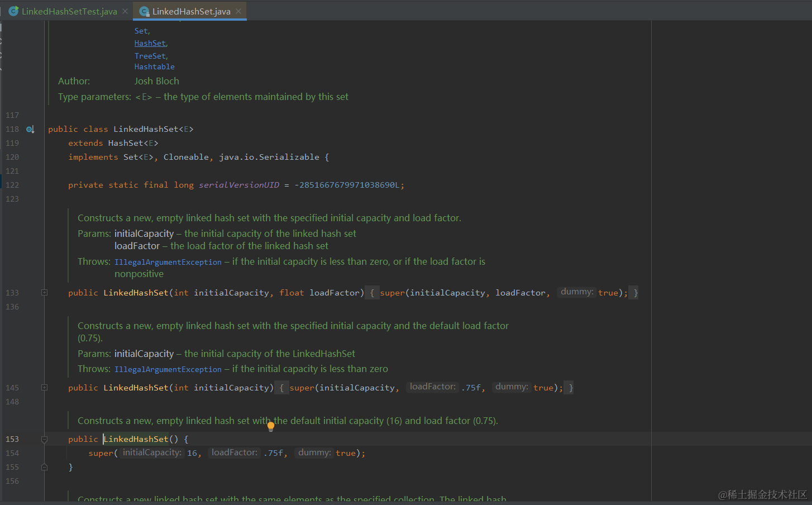Collapse the method end marker at line 155
Screen dimensions: 812x505
pyautogui.click(x=44, y=467)
